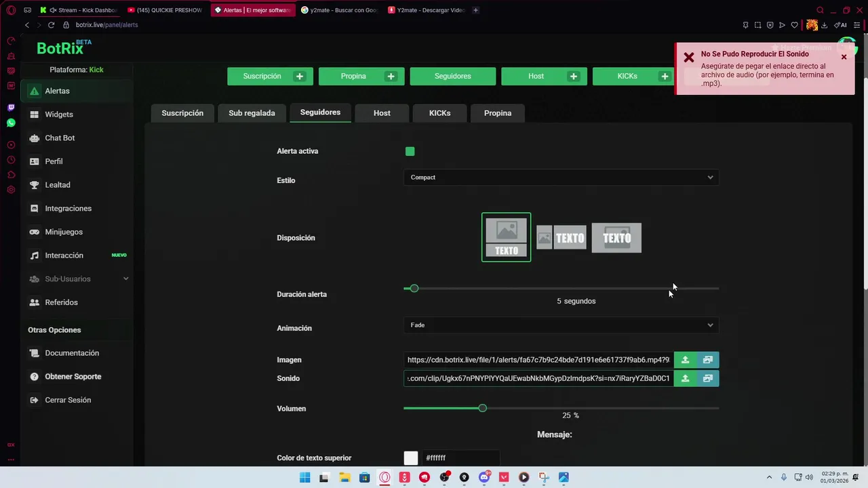Click the Referidos people icon
This screenshot has height=488, width=868.
pyautogui.click(x=34, y=302)
